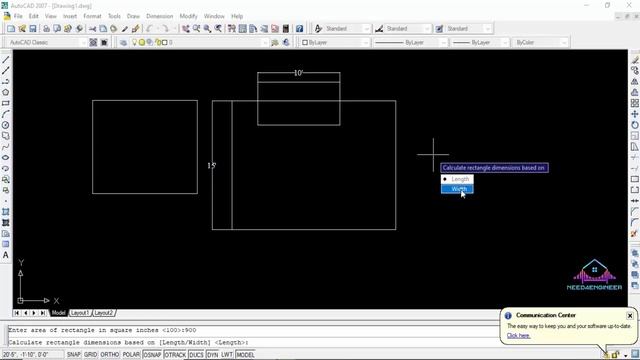Select the Circle draw tool
Screen dimensions: 640x360
(x=6, y=125)
